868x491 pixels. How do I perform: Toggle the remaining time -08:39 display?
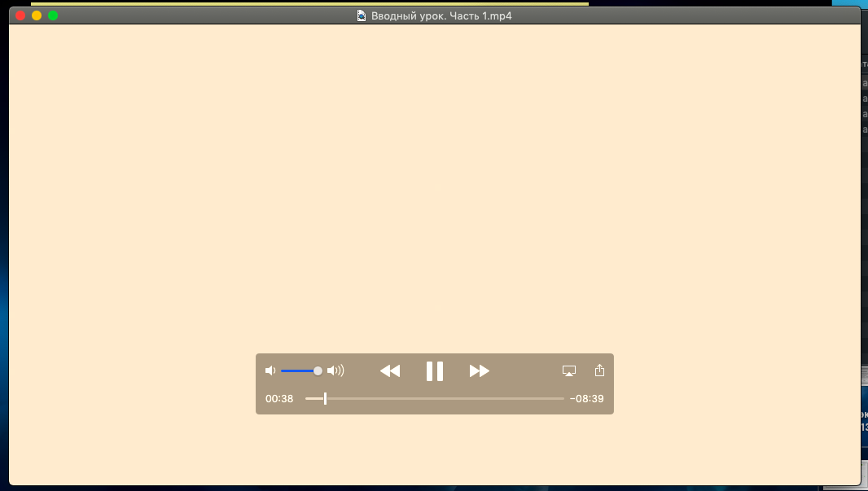point(587,399)
